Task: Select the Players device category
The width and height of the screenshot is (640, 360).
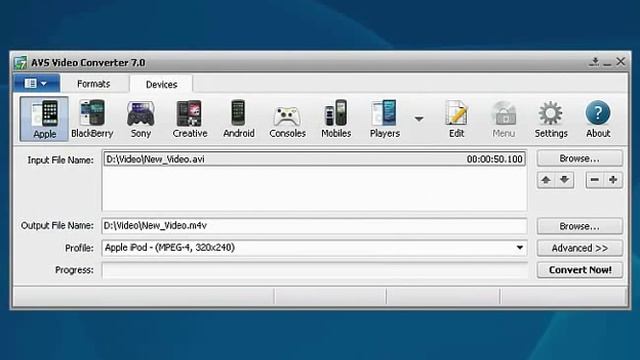Action: point(384,119)
